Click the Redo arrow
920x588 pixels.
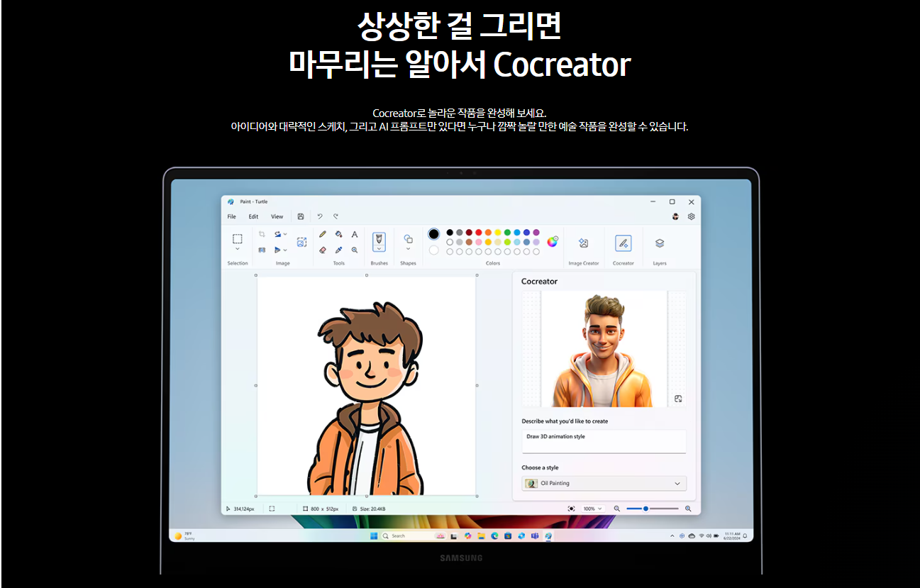336,216
